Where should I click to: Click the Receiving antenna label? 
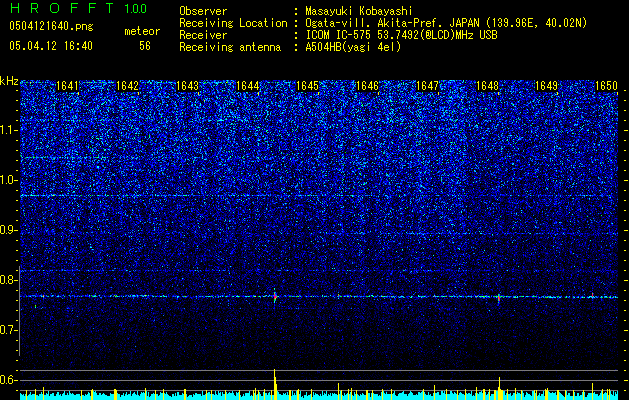coord(230,47)
